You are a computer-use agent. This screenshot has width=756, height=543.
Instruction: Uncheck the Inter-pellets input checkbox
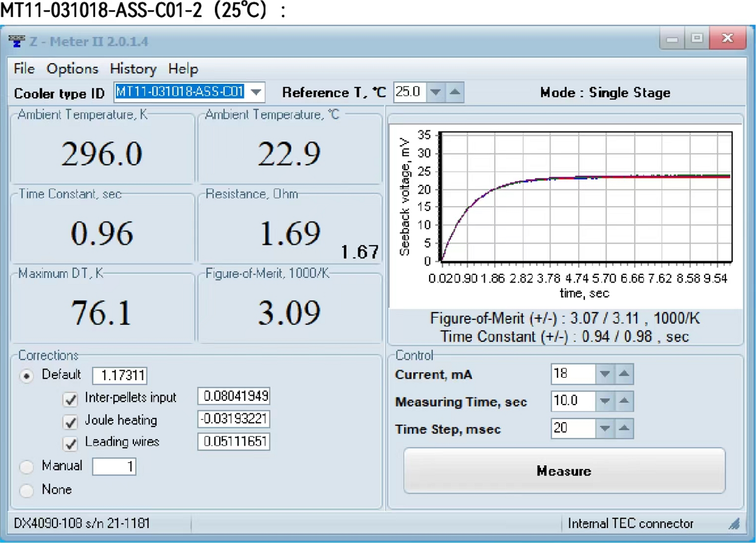[71, 398]
